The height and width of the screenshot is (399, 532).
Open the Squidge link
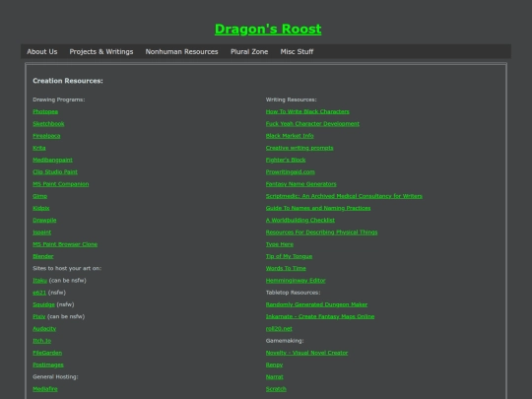[x=43, y=304]
